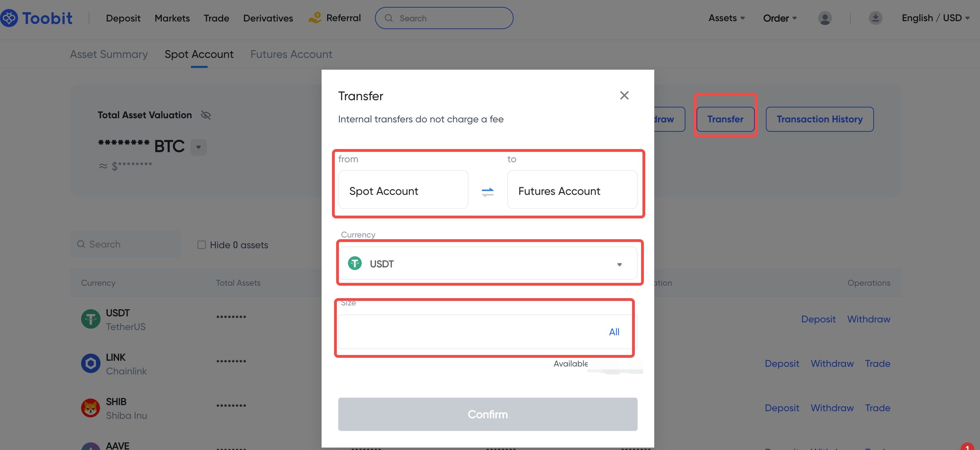Click the All link in Size field
This screenshot has height=450, width=980.
pyautogui.click(x=614, y=331)
